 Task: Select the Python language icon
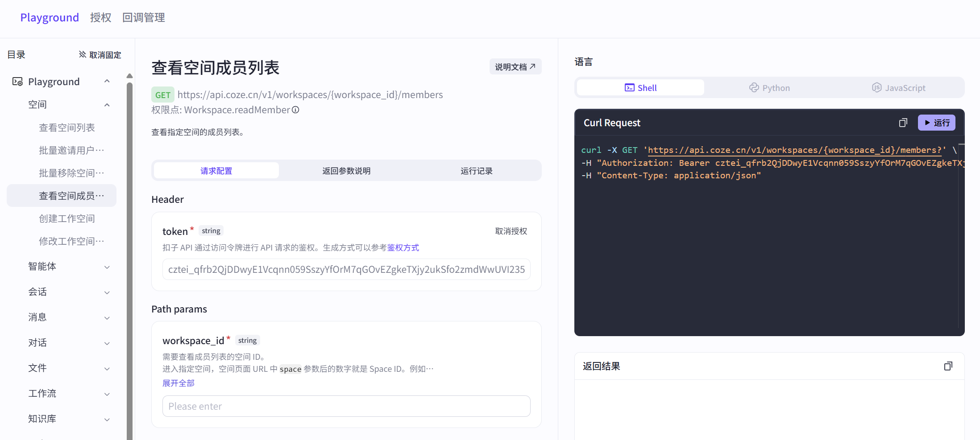pos(754,87)
